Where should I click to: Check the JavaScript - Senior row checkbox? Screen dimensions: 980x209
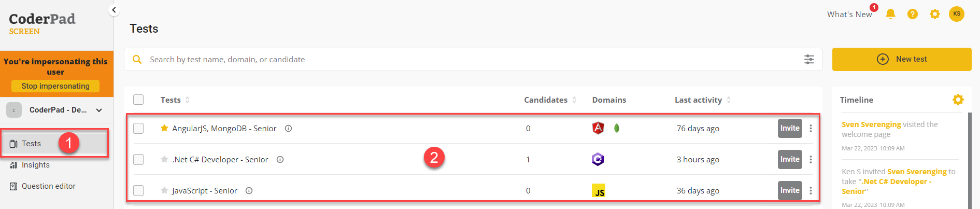pos(138,190)
